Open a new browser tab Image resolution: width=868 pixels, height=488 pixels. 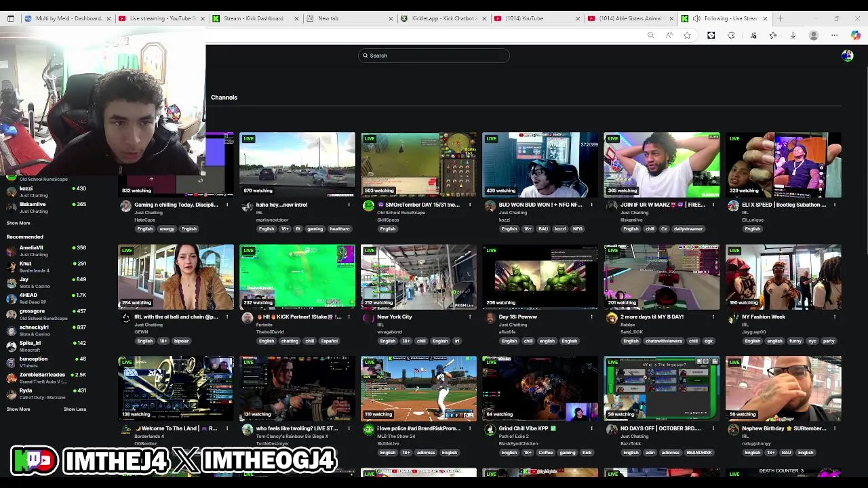point(780,18)
